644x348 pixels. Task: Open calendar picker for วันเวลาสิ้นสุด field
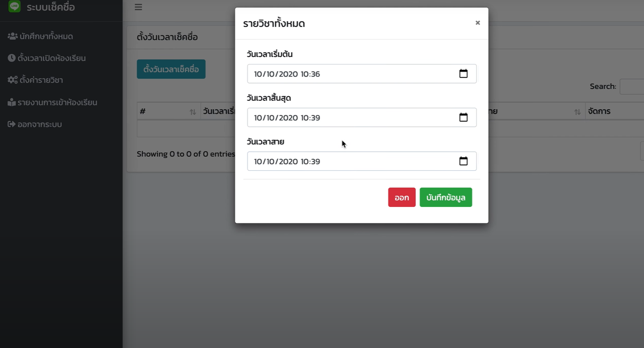[463, 117]
